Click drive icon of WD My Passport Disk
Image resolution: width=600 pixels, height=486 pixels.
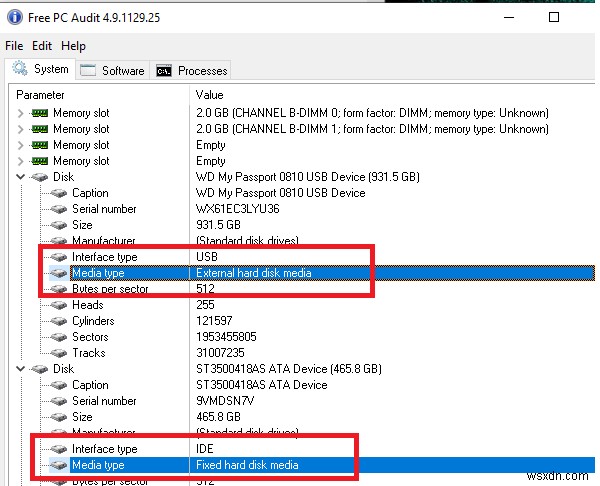[40, 177]
